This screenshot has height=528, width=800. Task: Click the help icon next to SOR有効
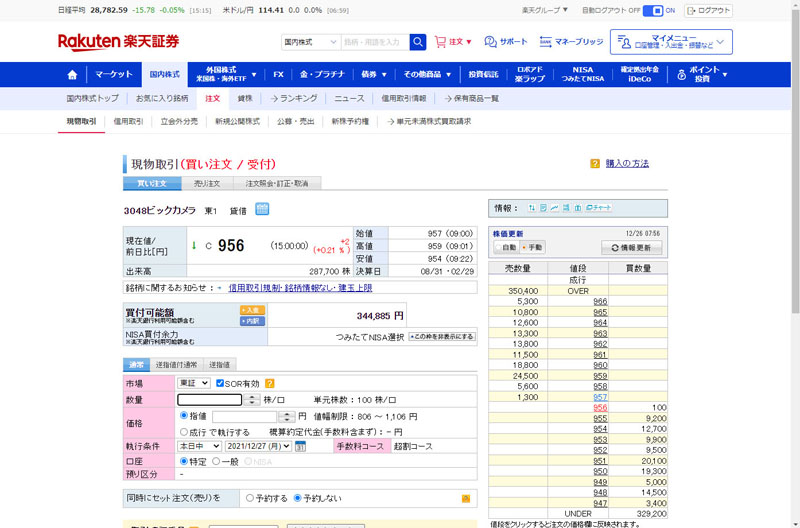[270, 383]
